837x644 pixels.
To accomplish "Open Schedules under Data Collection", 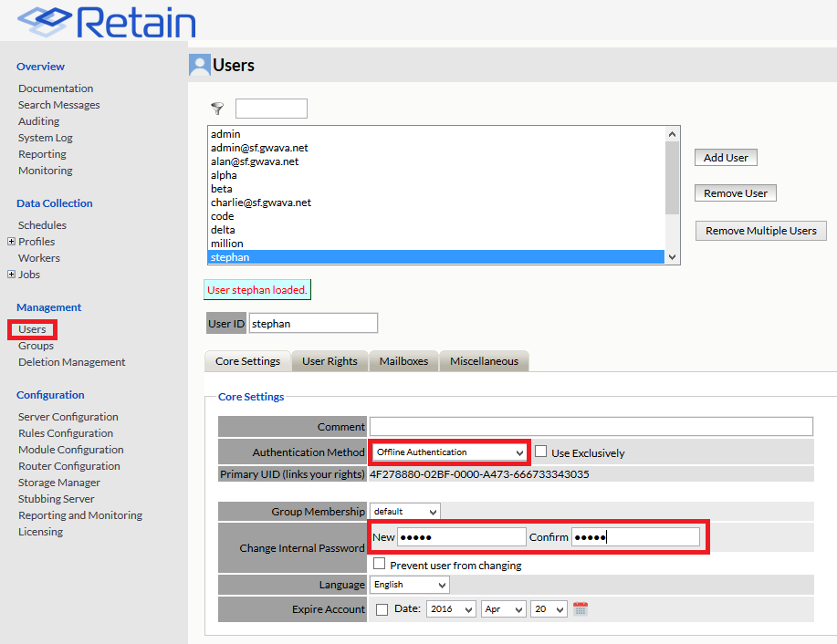I will point(42,225).
